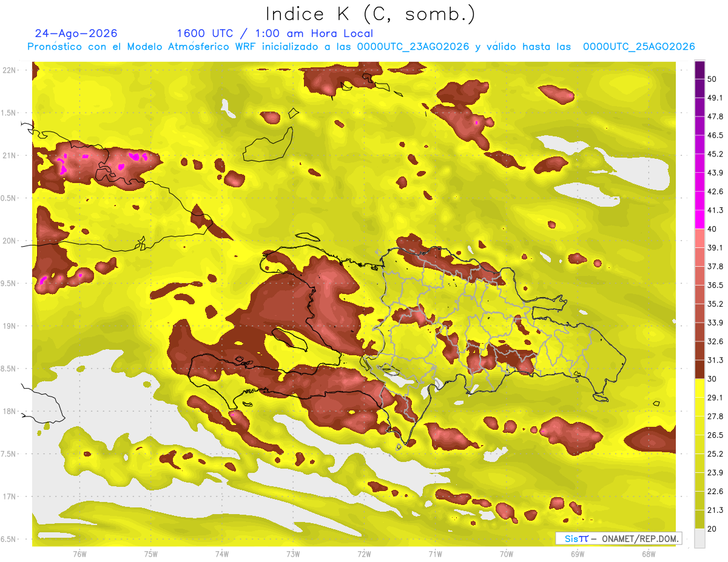Click the longitude label "70W"
This screenshot has width=728, height=562.
point(506,554)
